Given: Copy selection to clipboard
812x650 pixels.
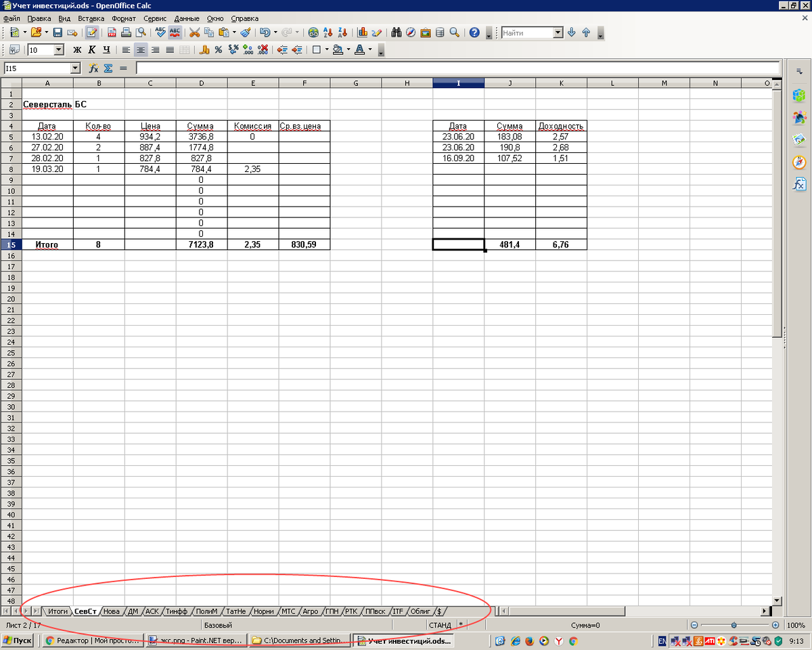Looking at the screenshot, I should [209, 32].
